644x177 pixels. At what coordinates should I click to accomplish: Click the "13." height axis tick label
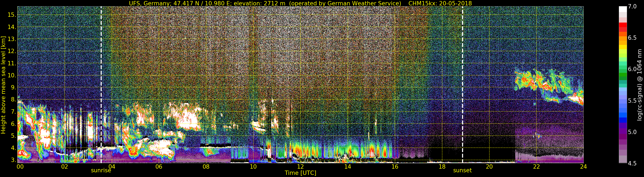[12, 39]
